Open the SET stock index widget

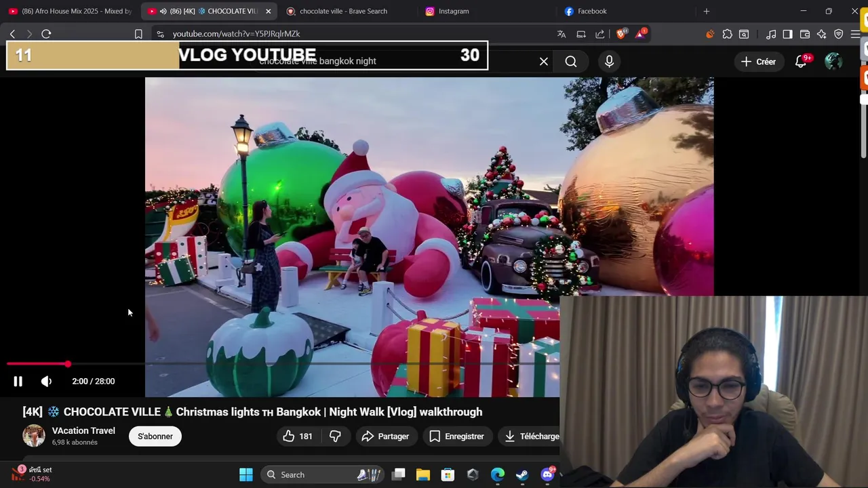tap(33, 474)
